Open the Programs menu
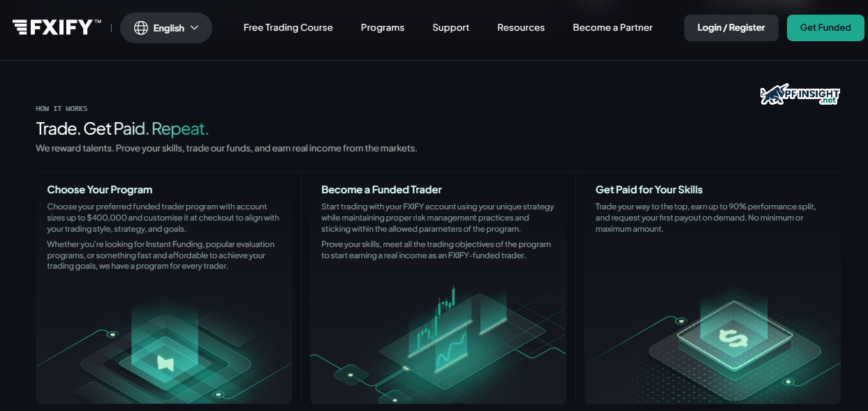Screen dimensions: 868x411 pyautogui.click(x=383, y=28)
